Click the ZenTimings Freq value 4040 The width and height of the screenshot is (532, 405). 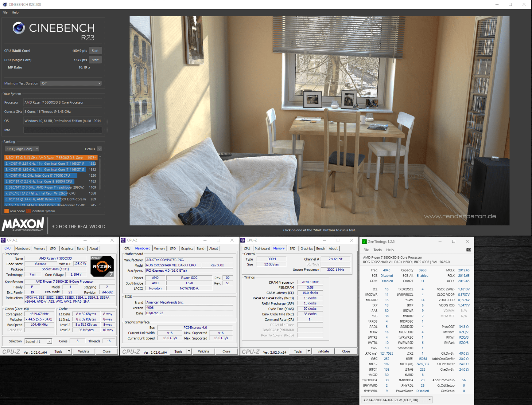[386, 270]
